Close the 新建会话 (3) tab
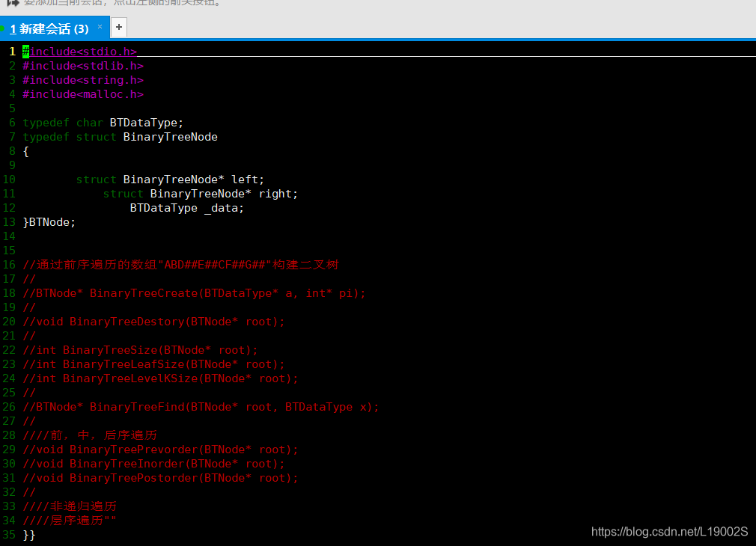The width and height of the screenshot is (756, 546). 100,26
